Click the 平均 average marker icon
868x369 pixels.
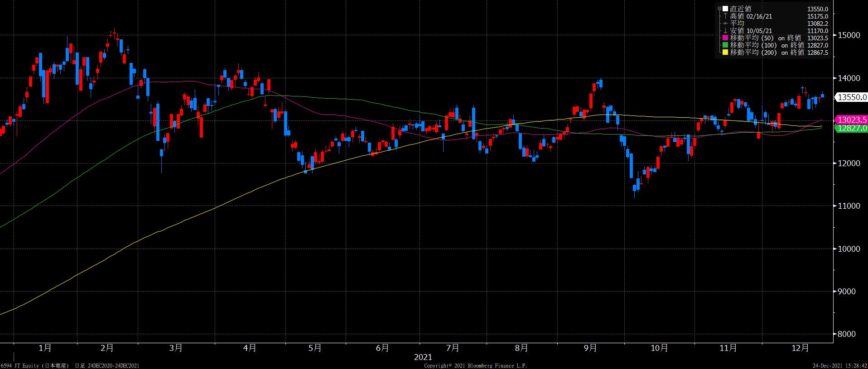click(725, 24)
